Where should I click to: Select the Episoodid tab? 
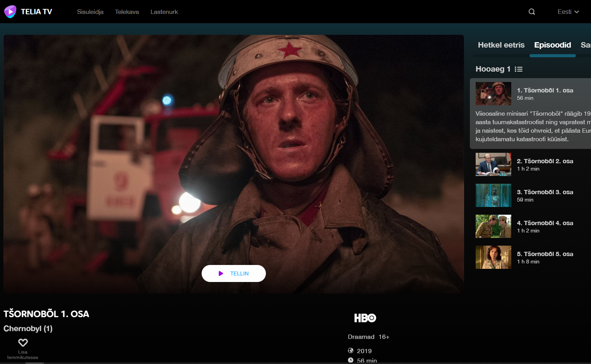[552, 45]
